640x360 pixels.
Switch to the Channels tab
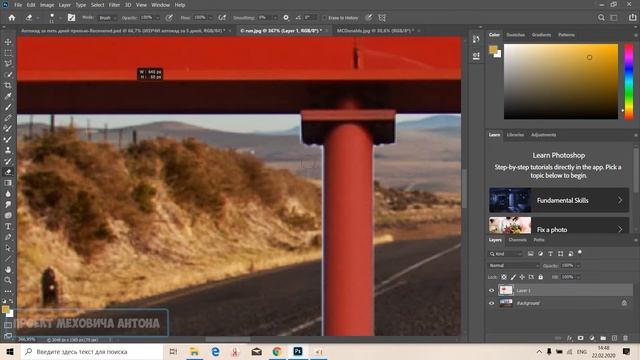coord(518,240)
